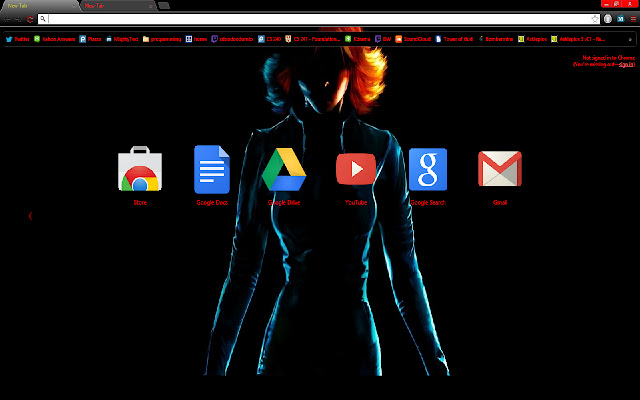Go to previous apps page arrow
640x400 pixels.
30,216
